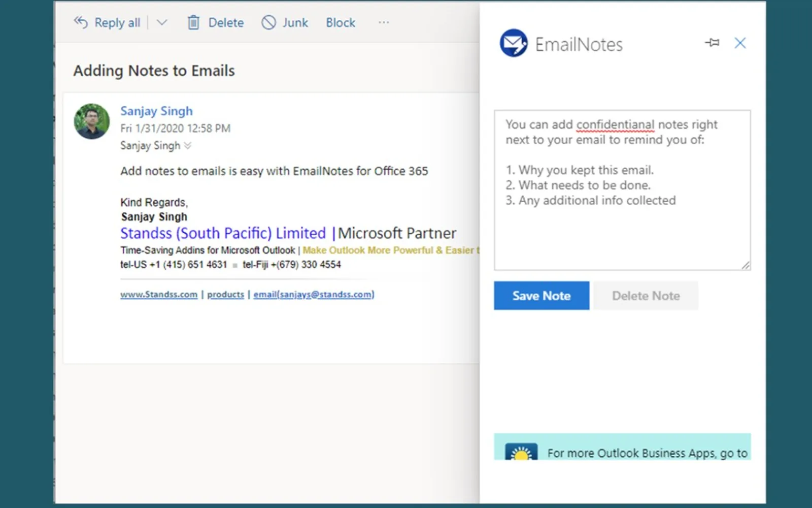
Task: Click the misspelled word confidentianal in note
Action: (615, 124)
